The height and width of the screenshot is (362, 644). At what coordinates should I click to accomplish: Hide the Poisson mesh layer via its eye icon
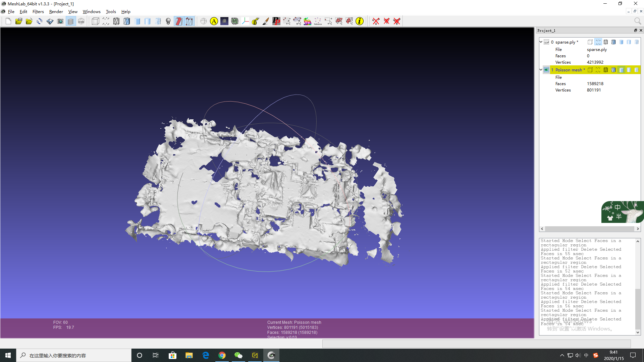point(546,70)
